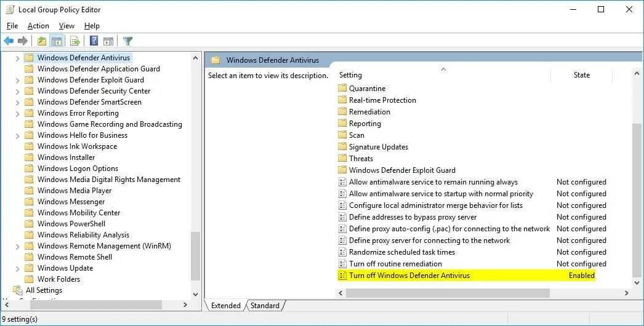Image resolution: width=644 pixels, height=326 pixels.
Task: Open the Action menu
Action: pos(38,26)
